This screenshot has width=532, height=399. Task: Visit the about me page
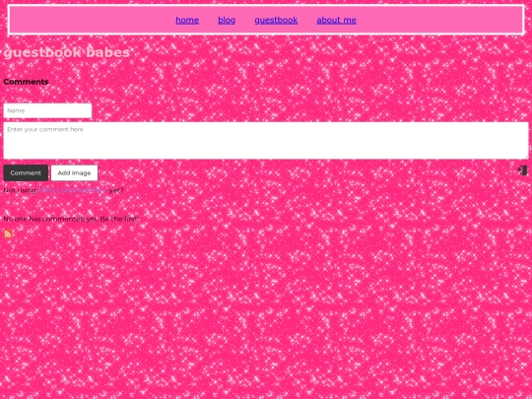click(x=336, y=20)
